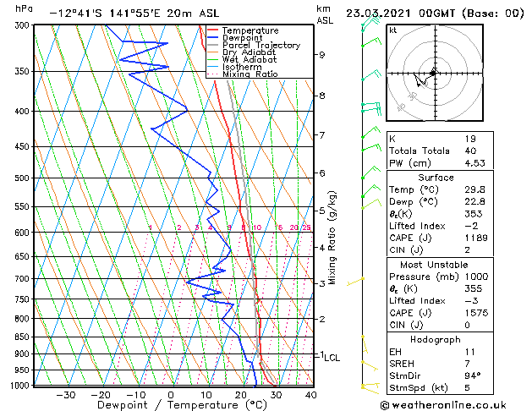The height and width of the screenshot is (411, 532).
Task: Click the 6 km altitude tick label
Action: [x=322, y=173]
